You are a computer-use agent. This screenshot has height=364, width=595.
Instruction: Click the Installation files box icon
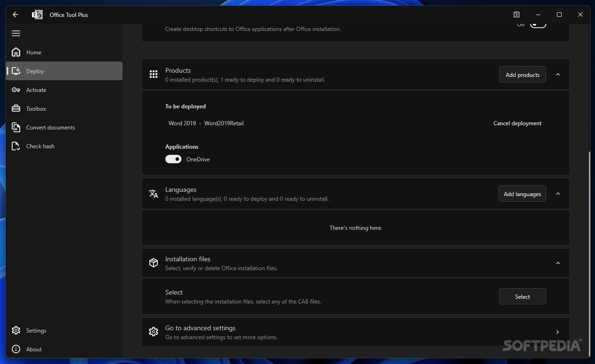154,263
